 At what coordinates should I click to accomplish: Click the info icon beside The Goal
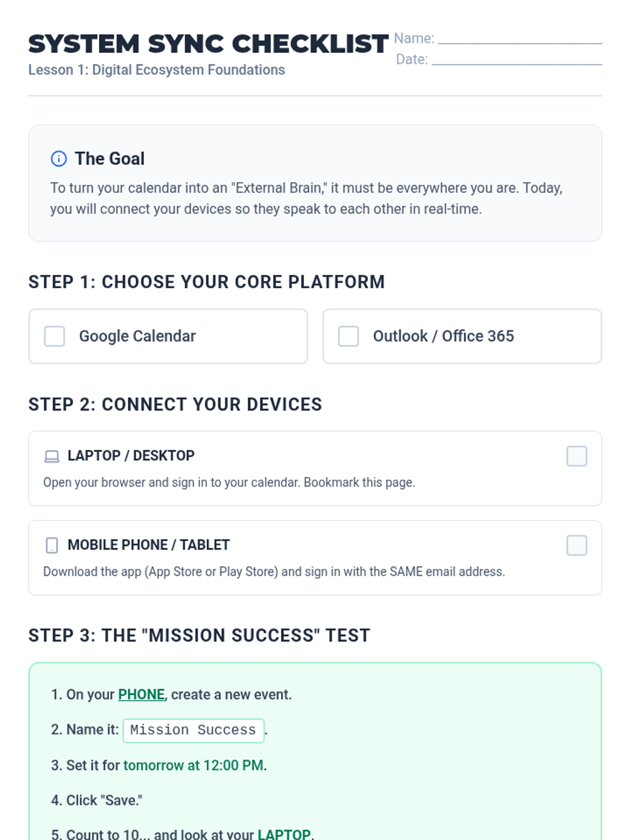pos(58,159)
